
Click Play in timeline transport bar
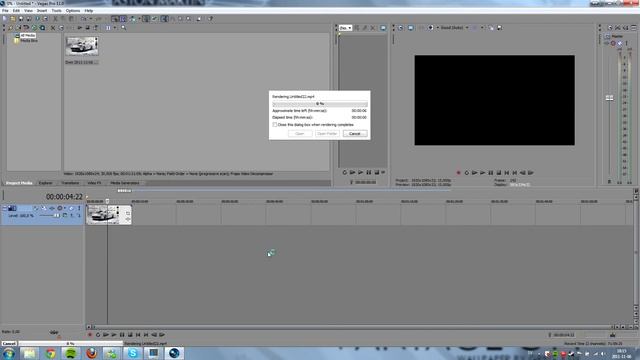coord(114,335)
